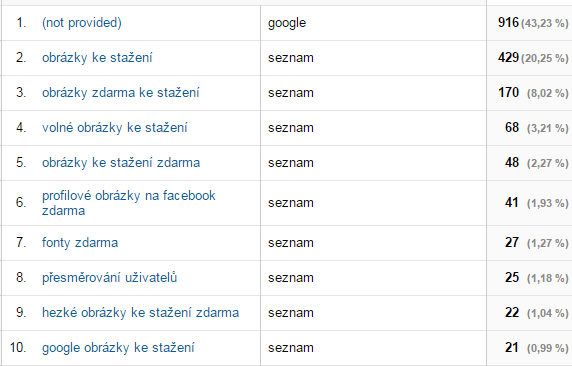Image resolution: width=572 pixels, height=366 pixels.
Task: Click 'seznam' source for 'fonty zdarma'
Action: point(291,243)
